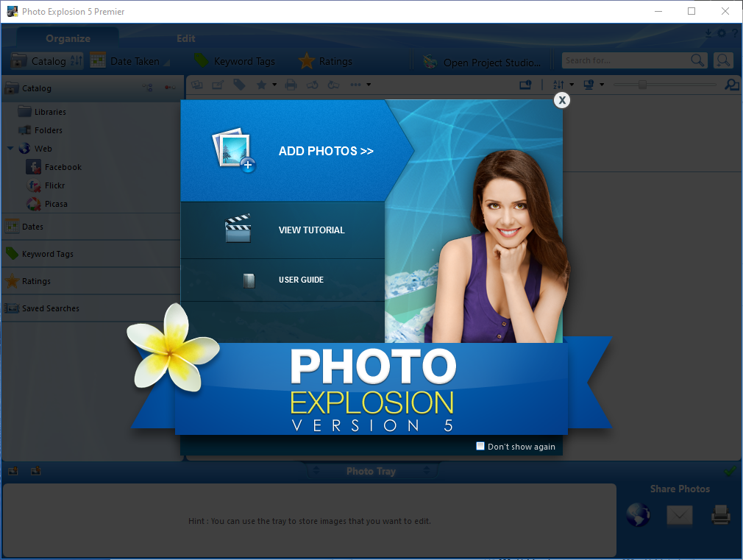This screenshot has height=560, width=743.
Task: Switch to the Organize tab
Action: pyautogui.click(x=68, y=38)
